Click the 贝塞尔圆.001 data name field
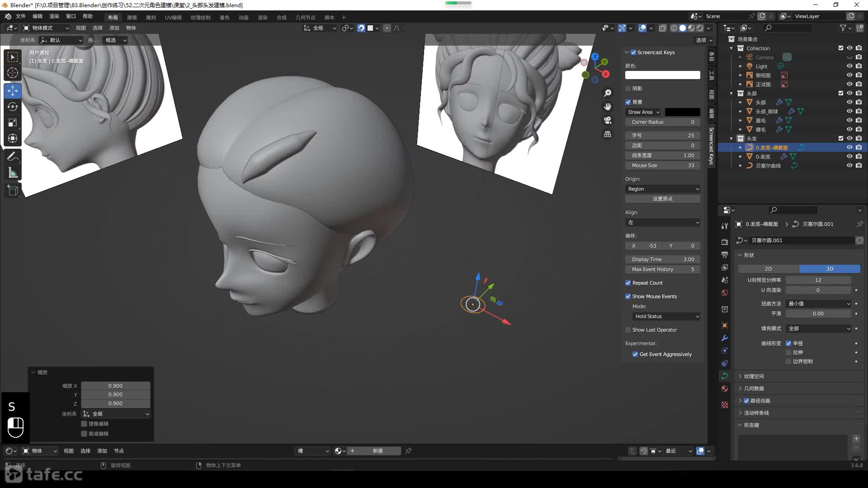Viewport: 868px width, 488px height. pyautogui.click(x=802, y=240)
